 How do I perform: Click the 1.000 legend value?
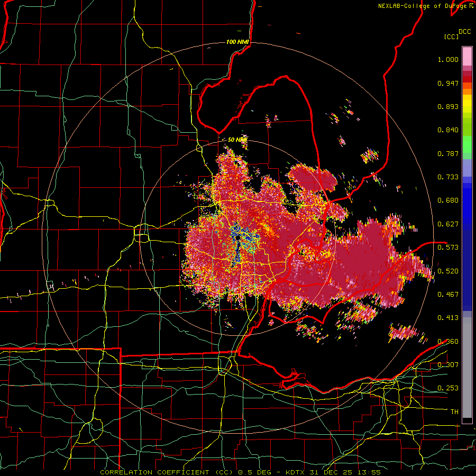click(x=448, y=59)
